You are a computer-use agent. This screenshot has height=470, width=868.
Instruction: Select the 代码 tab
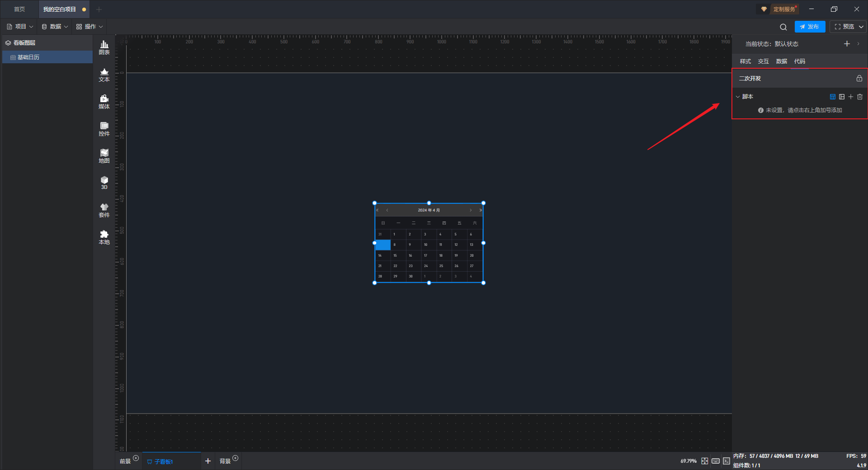coord(800,61)
